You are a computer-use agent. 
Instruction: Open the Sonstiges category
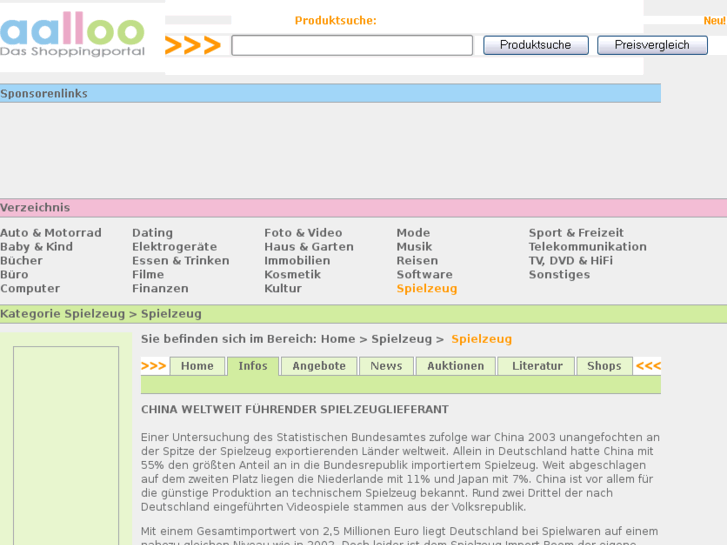(559, 275)
